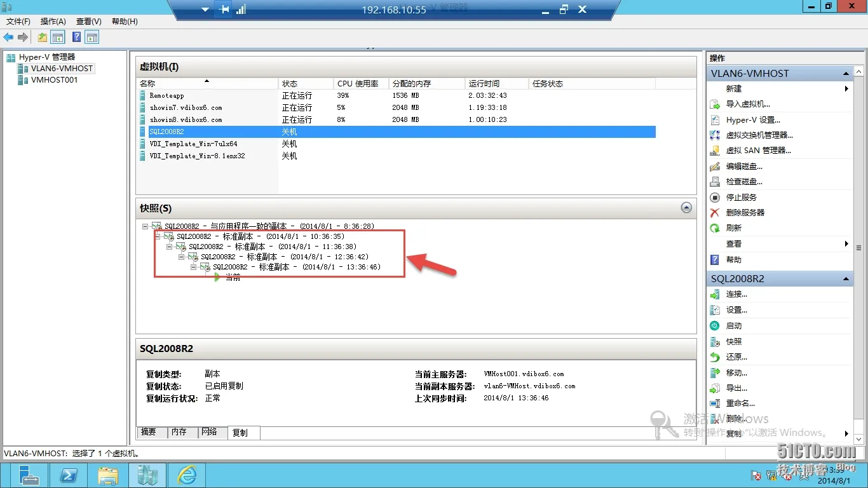The image size is (868, 488).
Task: Collapse the 12:36:42 snapshot tree node
Action: [x=182, y=257]
